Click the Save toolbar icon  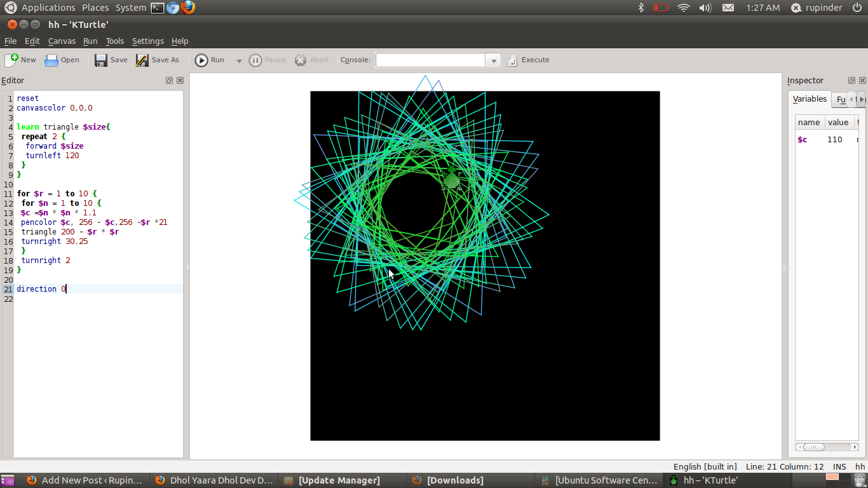pos(111,60)
